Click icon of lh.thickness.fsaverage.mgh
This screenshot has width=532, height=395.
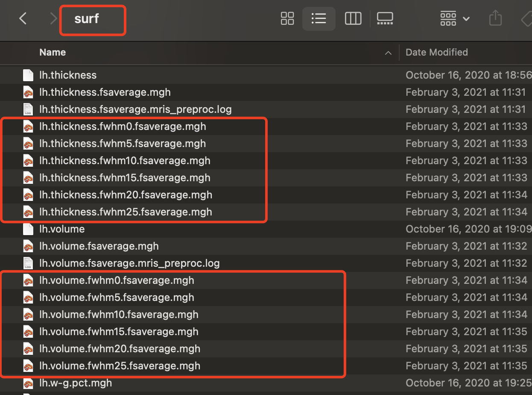(x=28, y=92)
